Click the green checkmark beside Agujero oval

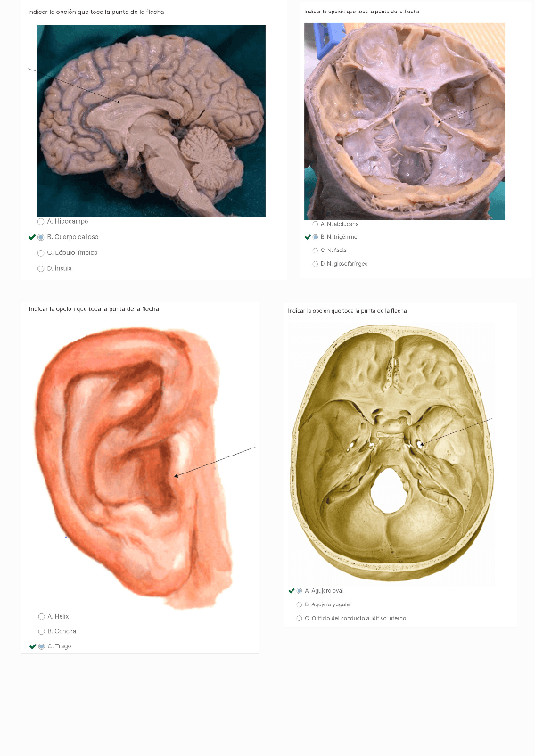click(292, 590)
